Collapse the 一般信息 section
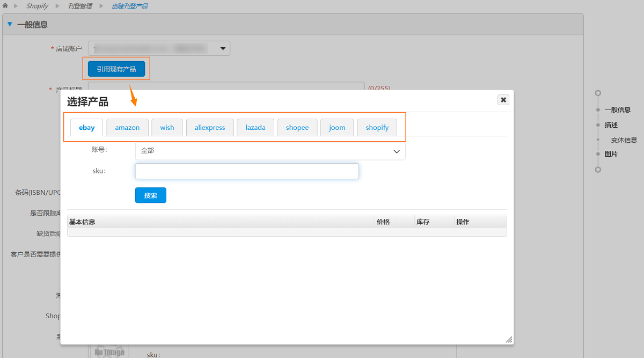Screen dimensions: 644x358 10,24
